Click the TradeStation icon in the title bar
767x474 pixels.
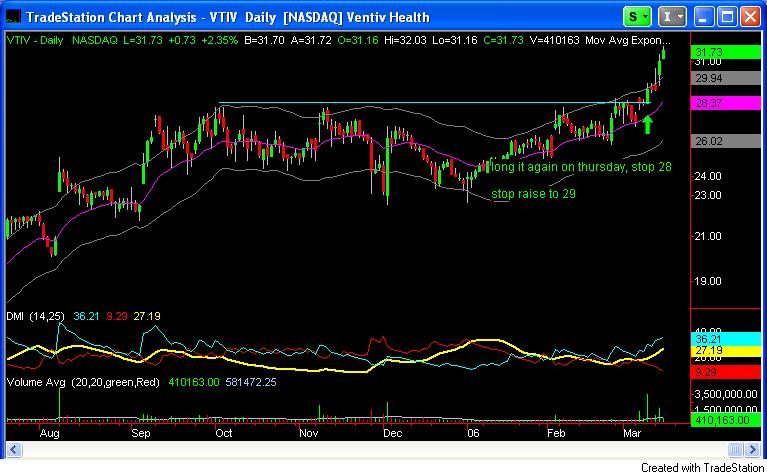click(x=13, y=17)
